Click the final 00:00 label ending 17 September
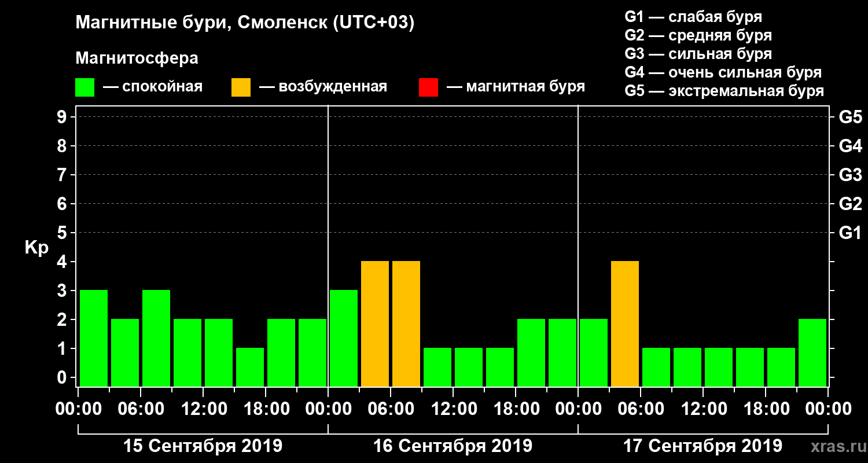The width and height of the screenshot is (868, 463). [829, 409]
